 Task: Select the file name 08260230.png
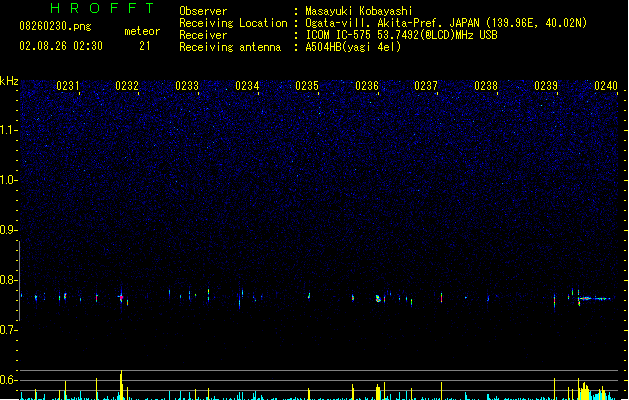(55, 26)
